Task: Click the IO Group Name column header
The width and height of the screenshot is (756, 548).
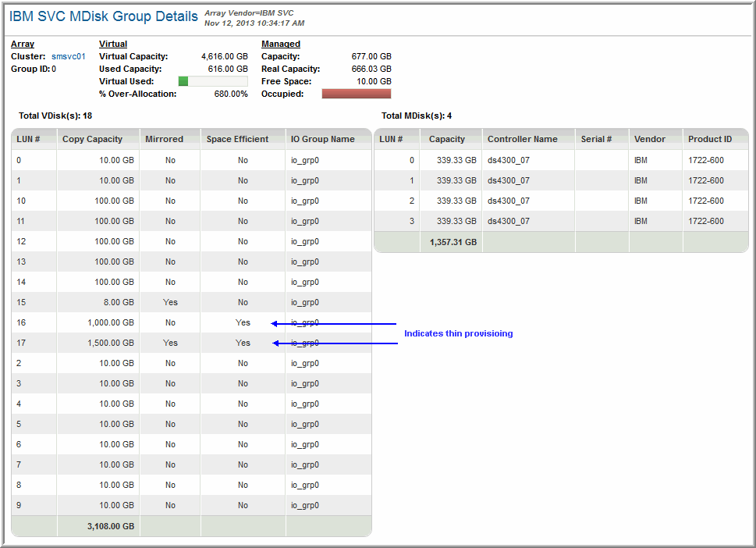Action: pyautogui.click(x=322, y=139)
